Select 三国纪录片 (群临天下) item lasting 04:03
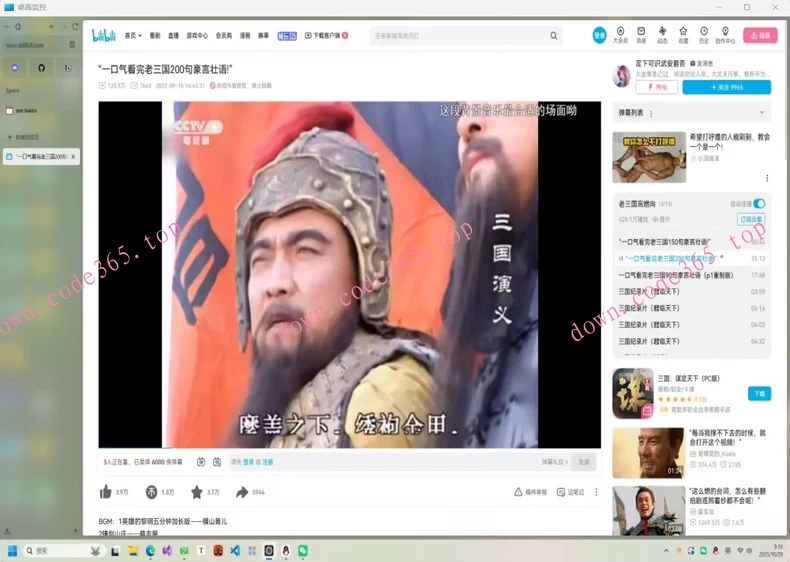The width and height of the screenshot is (790, 562). pyautogui.click(x=691, y=325)
